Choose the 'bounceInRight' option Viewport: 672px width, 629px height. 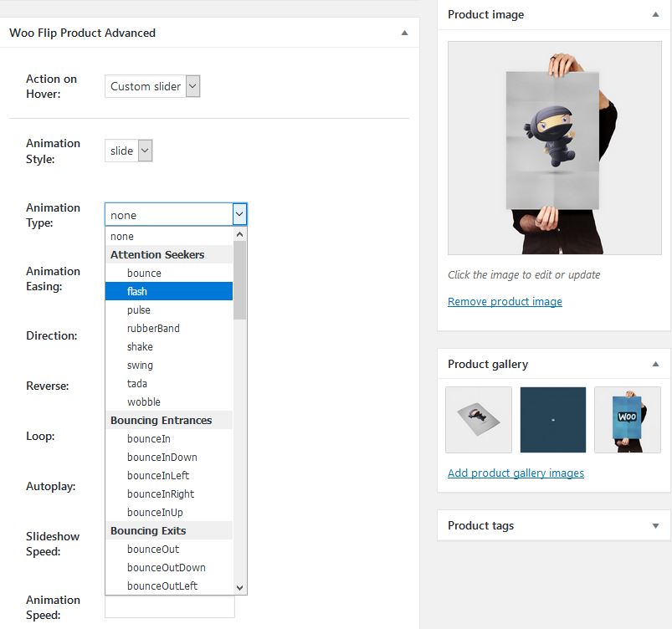[x=169, y=494]
